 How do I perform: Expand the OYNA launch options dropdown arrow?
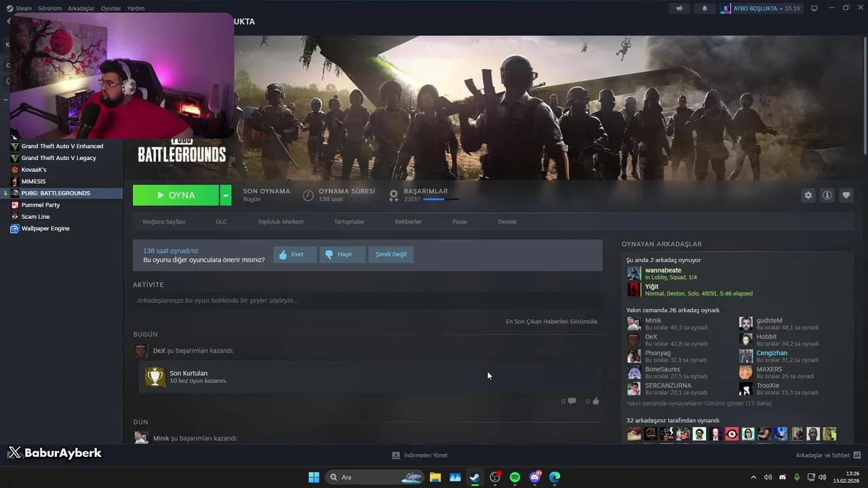tap(225, 195)
